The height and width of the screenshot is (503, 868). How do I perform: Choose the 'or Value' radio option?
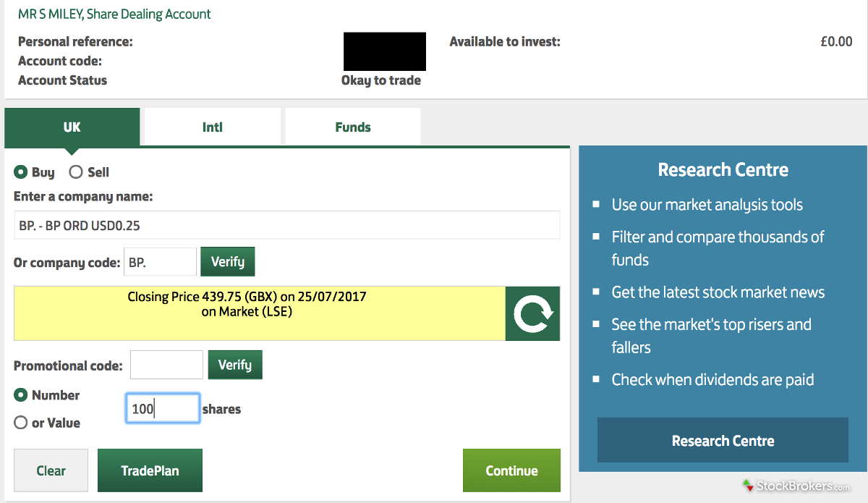coord(21,423)
